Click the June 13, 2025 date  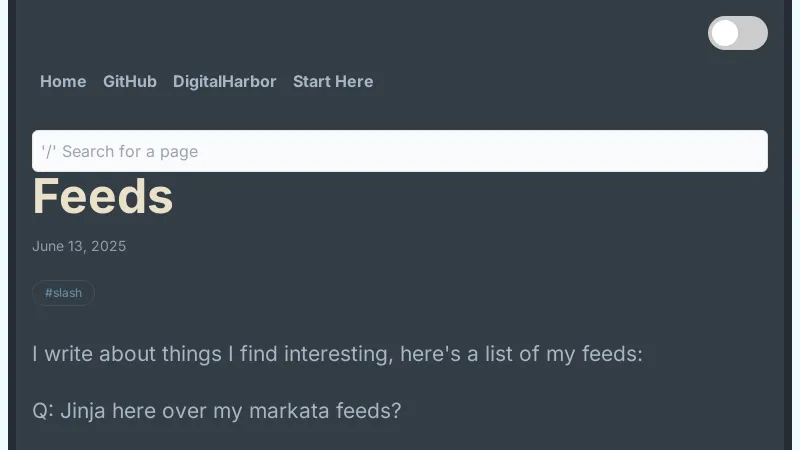pyautogui.click(x=79, y=246)
